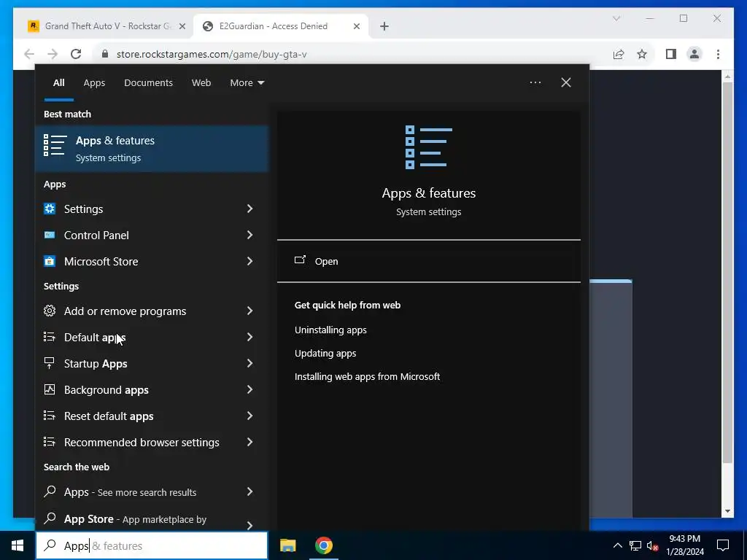
Task: Click Add or remove programs gear icon
Action: pos(50,311)
